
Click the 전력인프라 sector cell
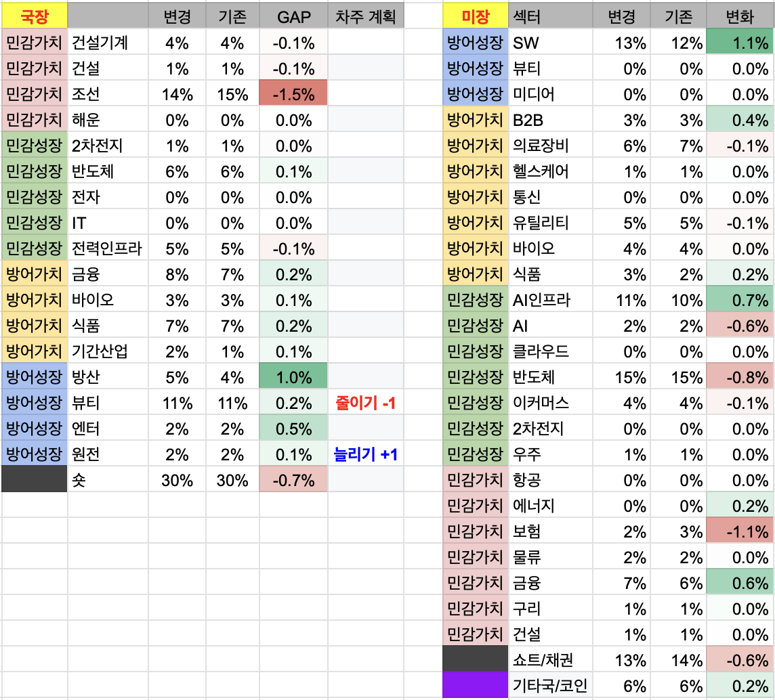pyautogui.click(x=107, y=248)
